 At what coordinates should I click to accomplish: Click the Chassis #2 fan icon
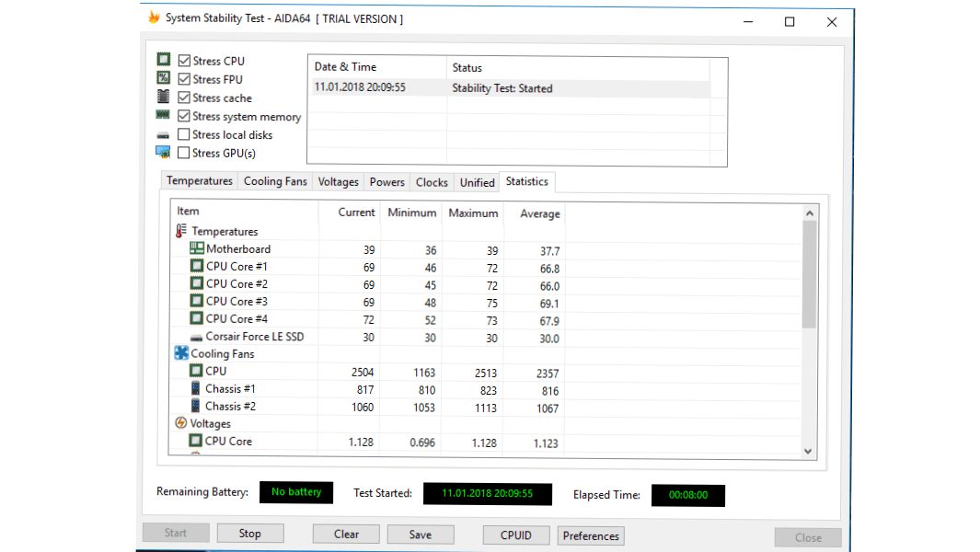click(x=196, y=406)
